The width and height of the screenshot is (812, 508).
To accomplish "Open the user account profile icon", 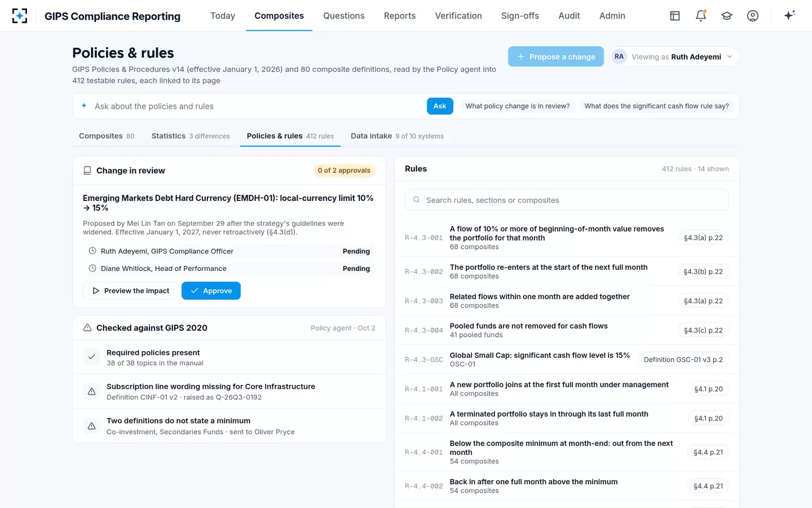I will click(x=753, y=16).
